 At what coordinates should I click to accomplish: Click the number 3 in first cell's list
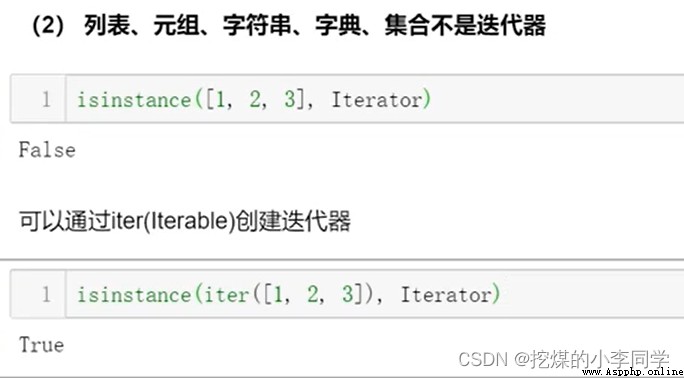point(290,100)
